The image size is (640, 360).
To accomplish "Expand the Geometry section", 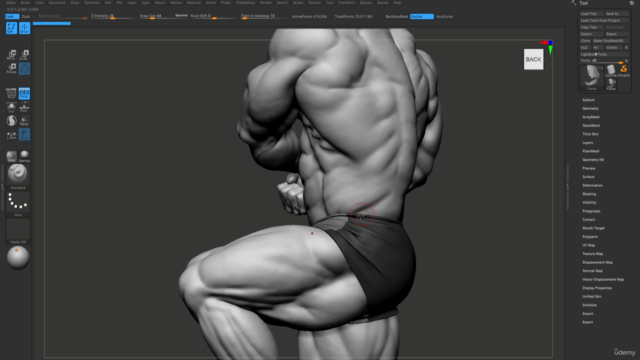I will click(x=590, y=109).
